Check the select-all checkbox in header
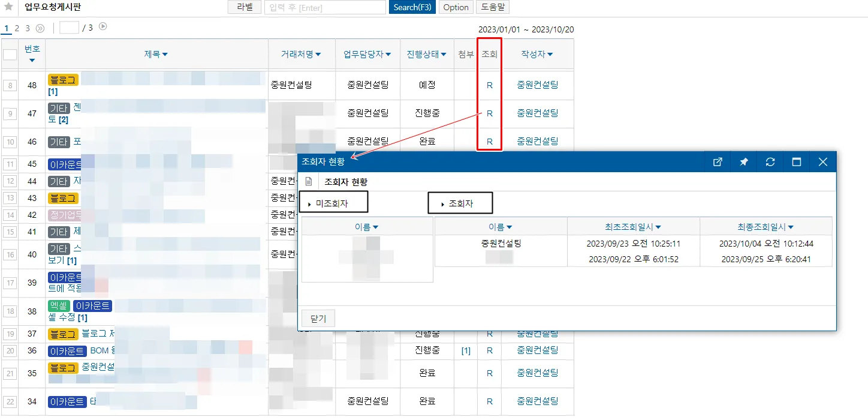The width and height of the screenshot is (868, 420). pos(10,55)
